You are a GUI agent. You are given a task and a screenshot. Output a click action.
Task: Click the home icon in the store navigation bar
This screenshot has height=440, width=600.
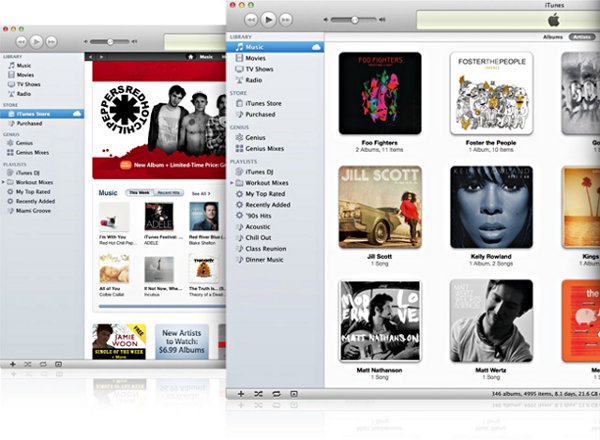[191, 57]
